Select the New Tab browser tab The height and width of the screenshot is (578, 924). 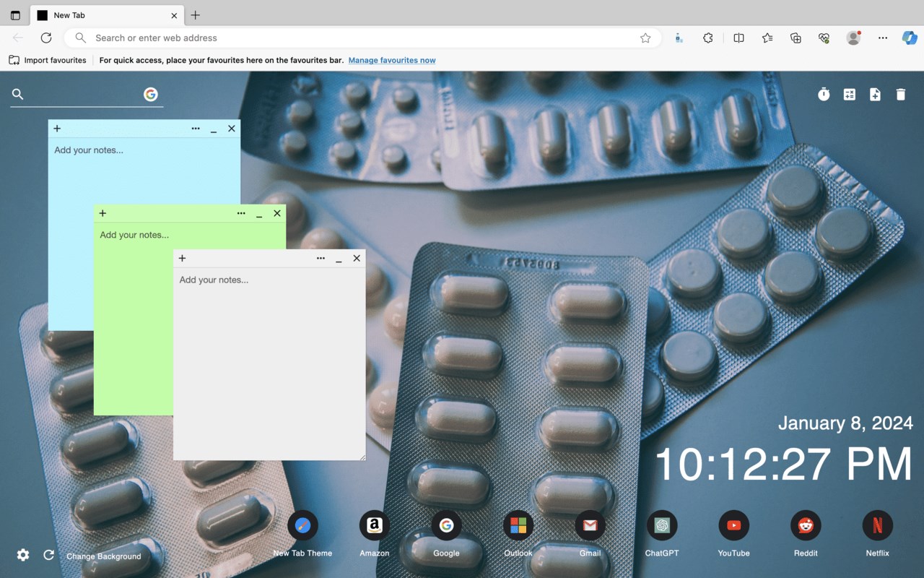107,15
